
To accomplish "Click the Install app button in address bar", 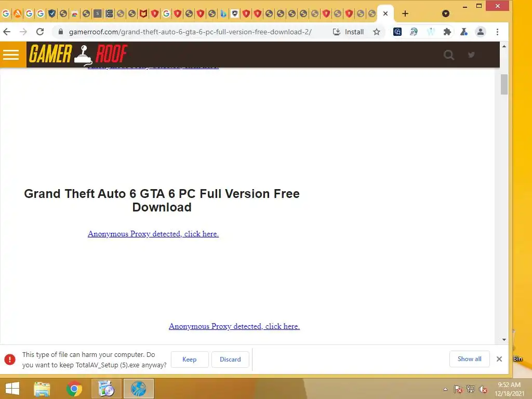I will 348,32.
